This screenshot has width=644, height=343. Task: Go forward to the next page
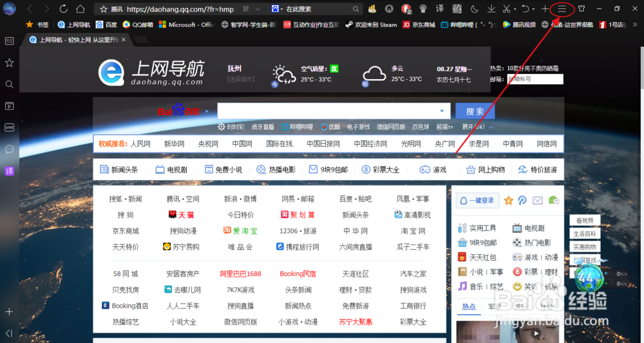(46, 8)
